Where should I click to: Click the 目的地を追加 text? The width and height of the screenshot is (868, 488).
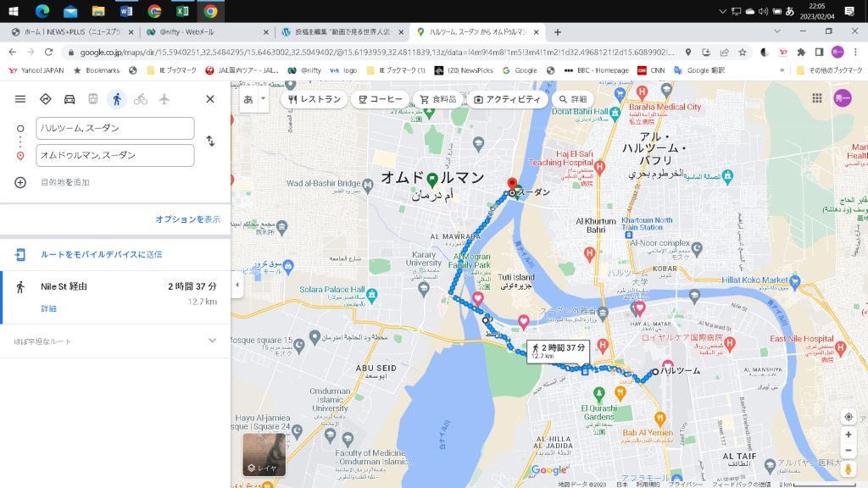click(64, 182)
